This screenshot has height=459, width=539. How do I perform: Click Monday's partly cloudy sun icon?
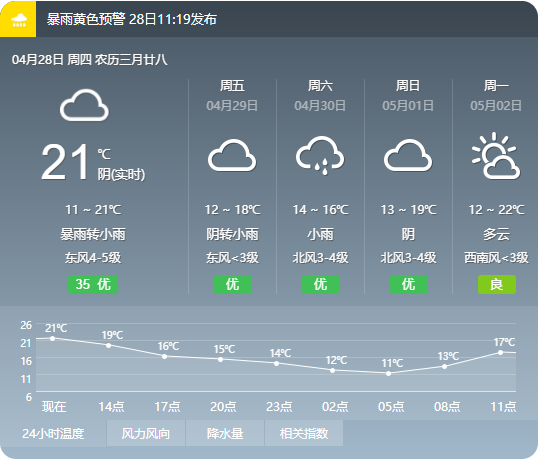496,156
